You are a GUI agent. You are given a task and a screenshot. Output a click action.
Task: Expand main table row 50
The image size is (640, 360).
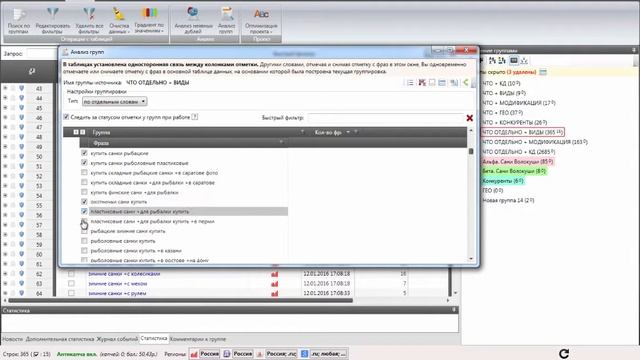[x=5, y=156]
